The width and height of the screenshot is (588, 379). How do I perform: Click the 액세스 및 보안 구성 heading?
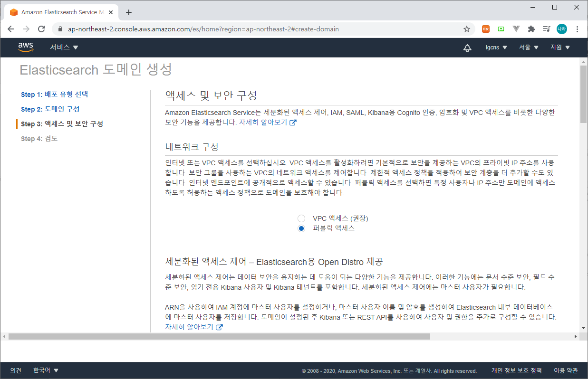pyautogui.click(x=211, y=95)
